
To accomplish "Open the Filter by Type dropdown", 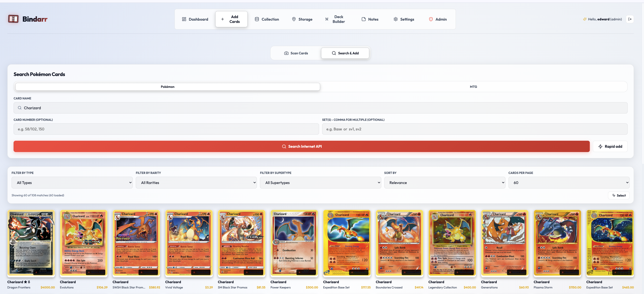I will (x=72, y=182).
